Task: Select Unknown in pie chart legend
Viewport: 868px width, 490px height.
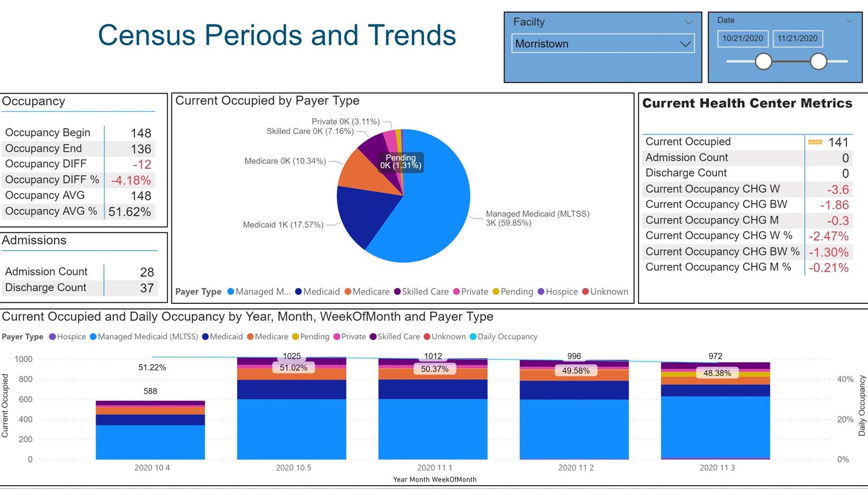Action: [608, 292]
